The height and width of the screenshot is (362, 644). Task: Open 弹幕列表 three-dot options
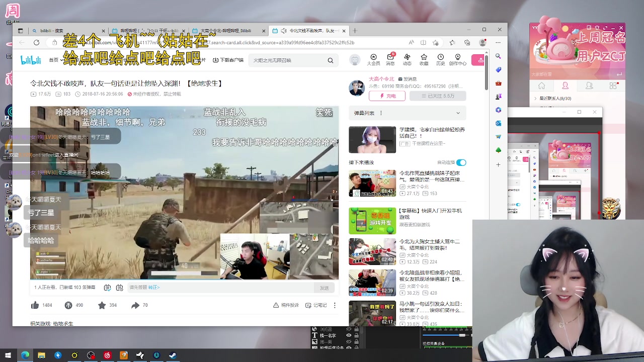click(x=381, y=113)
